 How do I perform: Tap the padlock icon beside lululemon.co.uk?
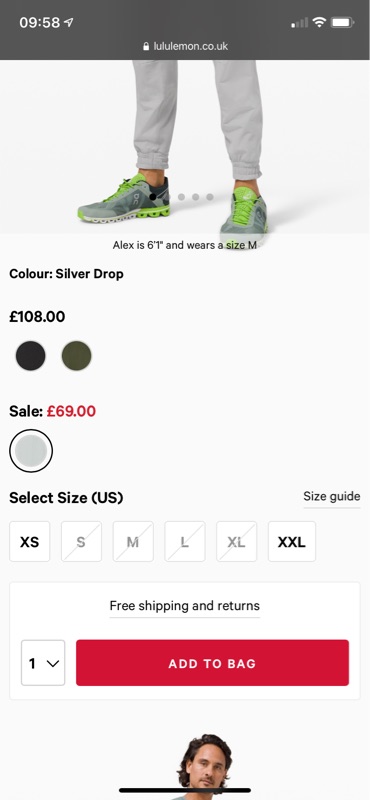coord(146,46)
